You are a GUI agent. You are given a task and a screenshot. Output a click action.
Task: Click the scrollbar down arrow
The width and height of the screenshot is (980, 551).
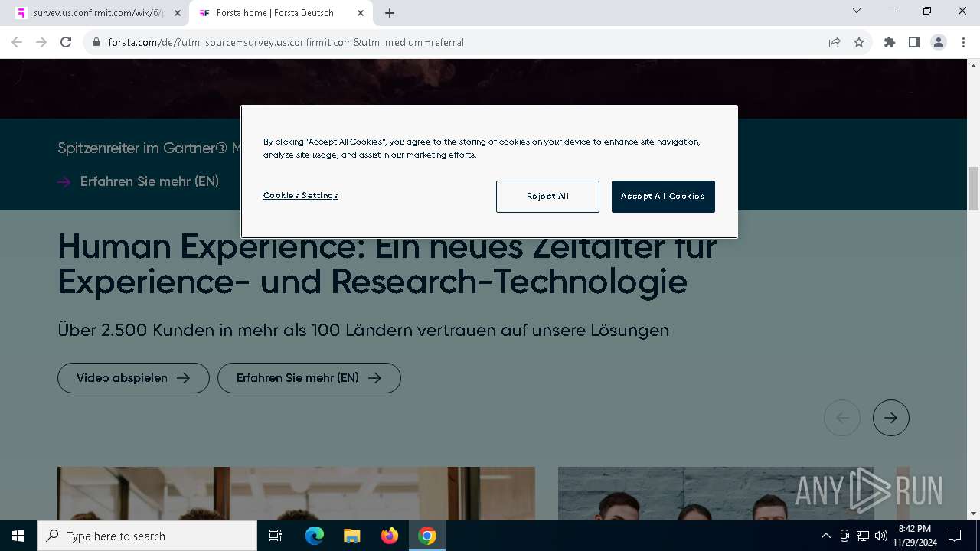point(973,514)
